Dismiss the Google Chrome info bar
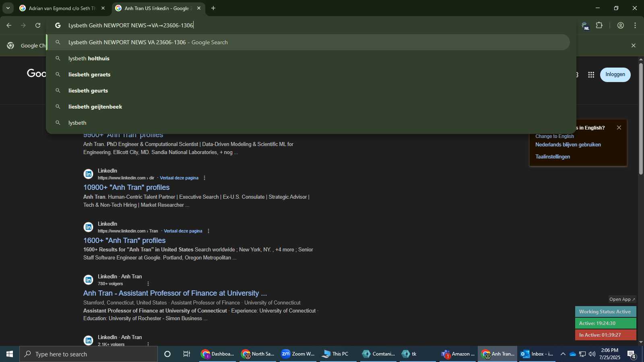644x362 pixels. pyautogui.click(x=634, y=45)
